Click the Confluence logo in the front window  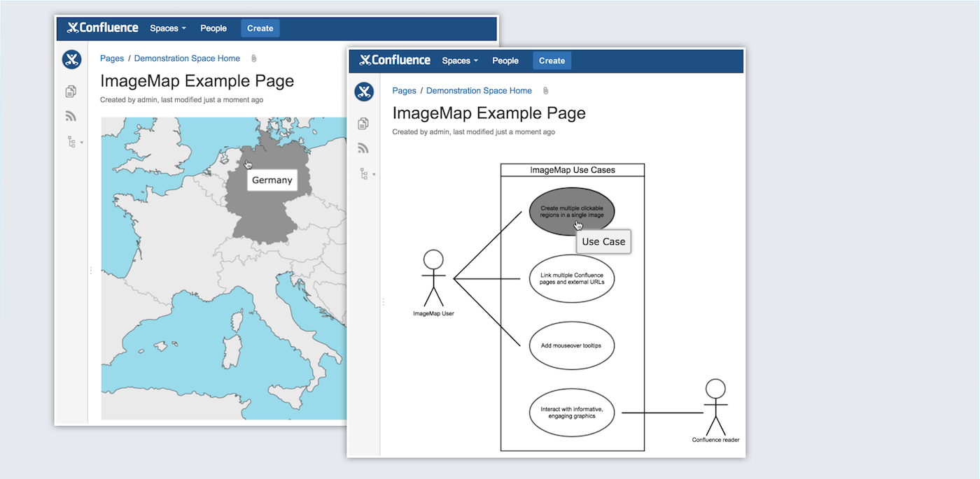click(x=395, y=60)
